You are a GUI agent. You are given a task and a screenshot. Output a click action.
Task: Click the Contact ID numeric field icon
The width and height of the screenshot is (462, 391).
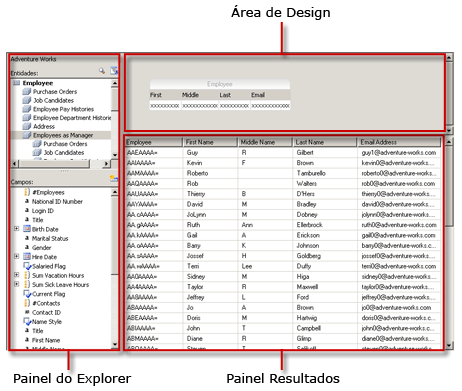point(27,312)
